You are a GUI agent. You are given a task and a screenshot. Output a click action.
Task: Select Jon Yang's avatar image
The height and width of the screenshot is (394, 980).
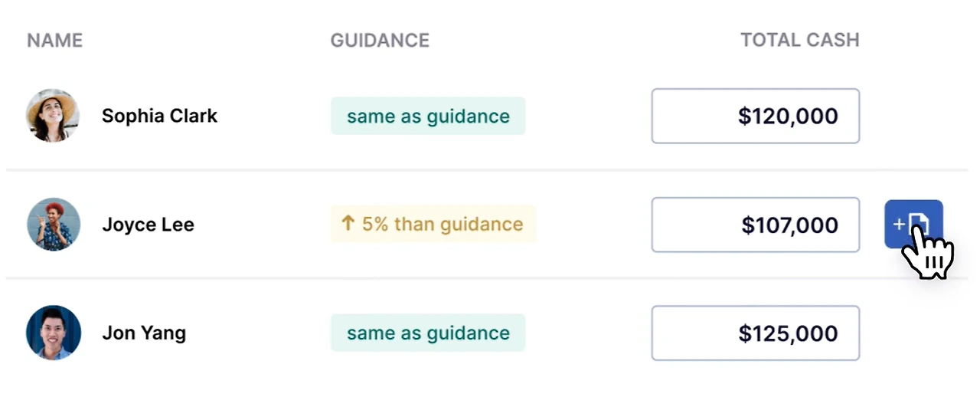53,333
